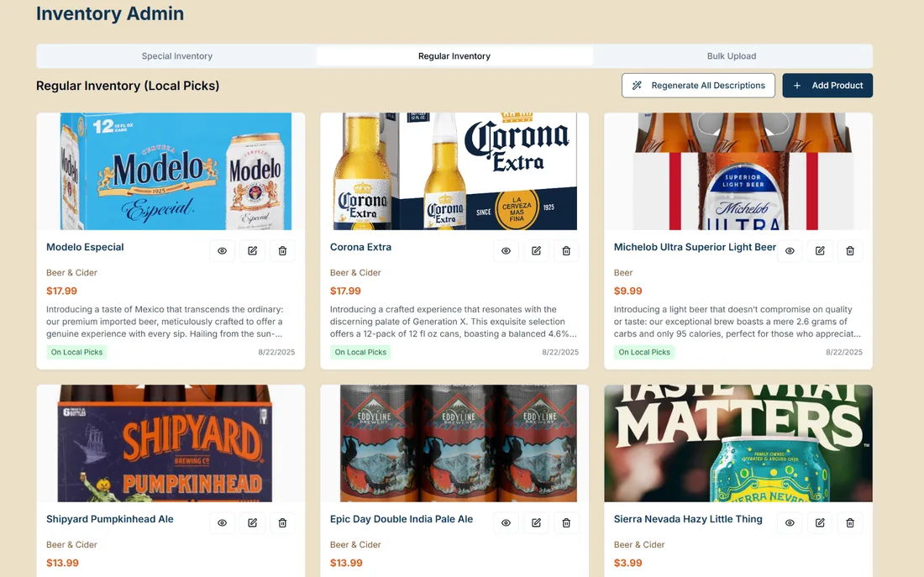Image resolution: width=924 pixels, height=577 pixels.
Task: Click the 8/22/2025 date on Modelo Especial card
Action: [x=276, y=353]
